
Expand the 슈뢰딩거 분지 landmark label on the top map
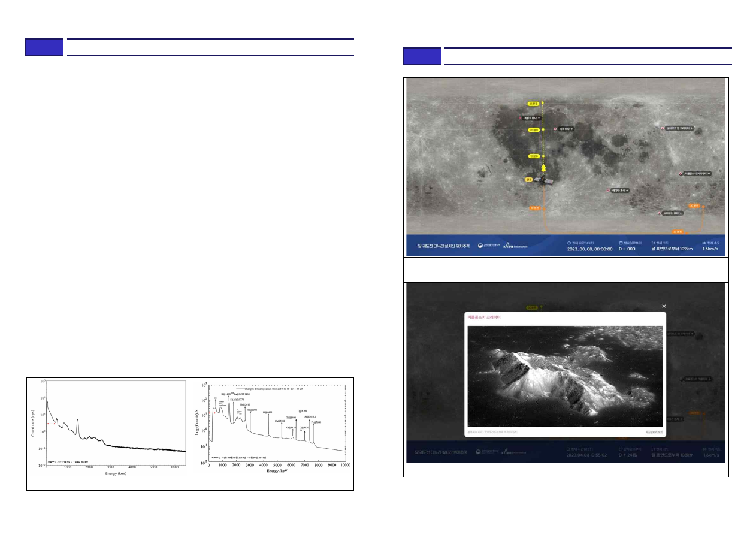point(672,213)
